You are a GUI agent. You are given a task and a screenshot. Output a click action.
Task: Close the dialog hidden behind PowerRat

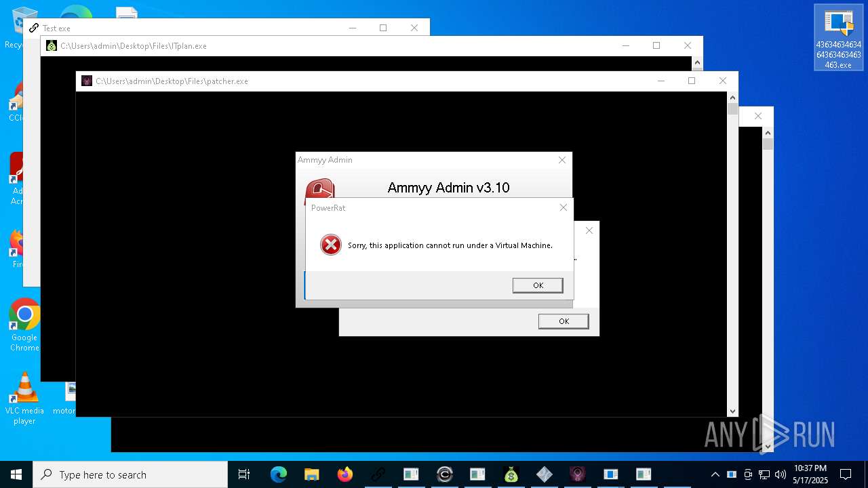tap(589, 230)
